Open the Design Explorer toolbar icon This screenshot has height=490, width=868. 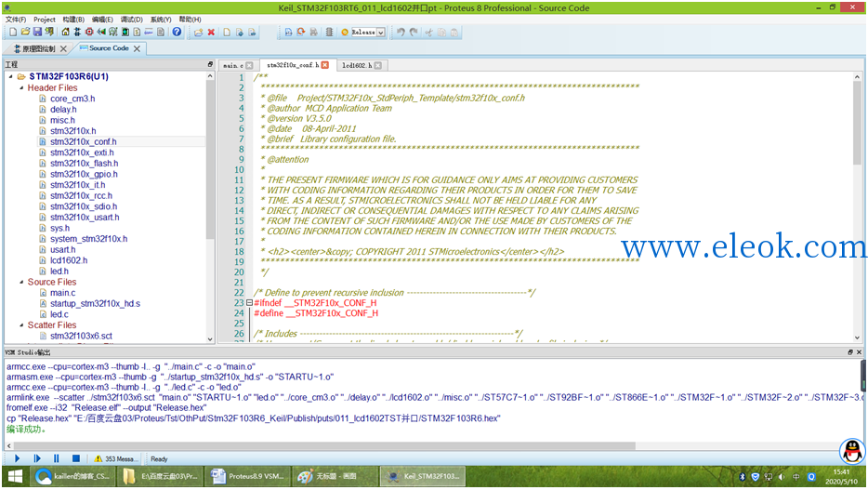click(125, 33)
